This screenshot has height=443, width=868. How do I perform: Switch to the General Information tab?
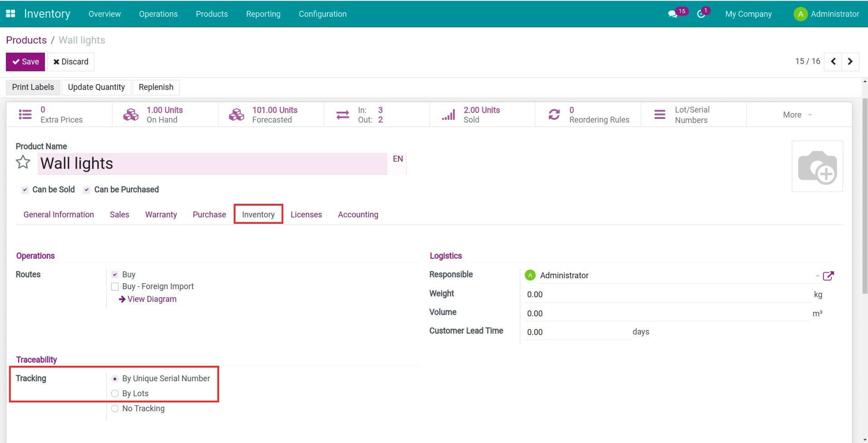tap(59, 215)
